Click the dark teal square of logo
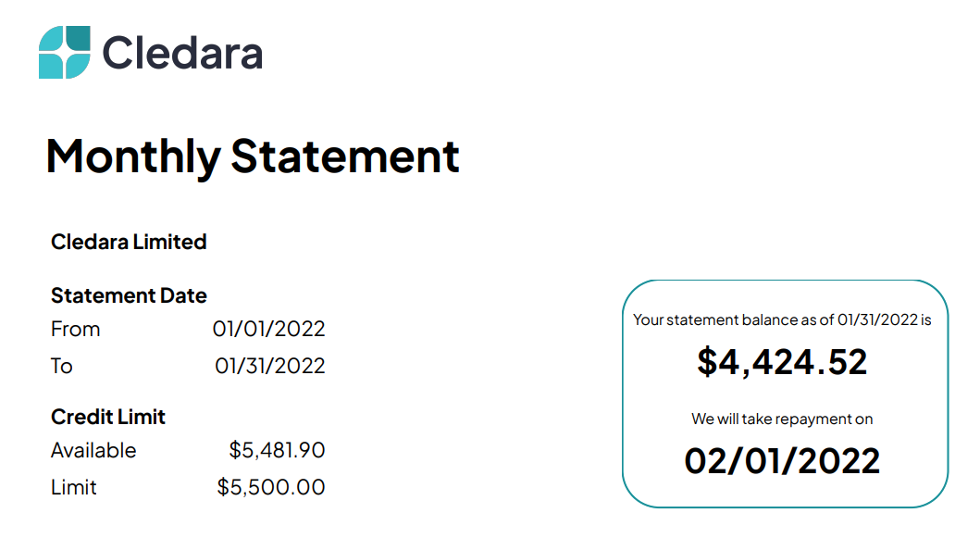This screenshot has height=538, width=980. pyautogui.click(x=78, y=38)
